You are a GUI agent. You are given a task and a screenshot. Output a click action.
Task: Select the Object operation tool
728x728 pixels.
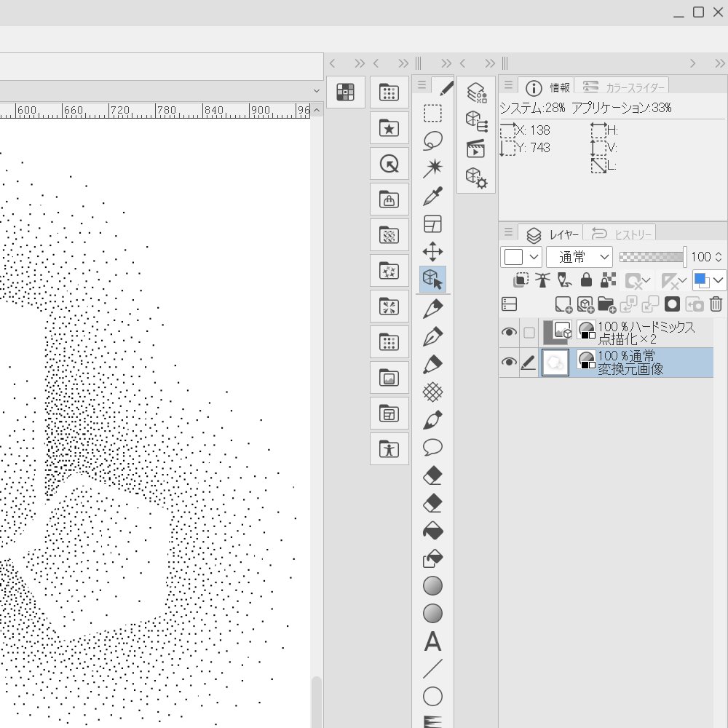[x=432, y=280]
